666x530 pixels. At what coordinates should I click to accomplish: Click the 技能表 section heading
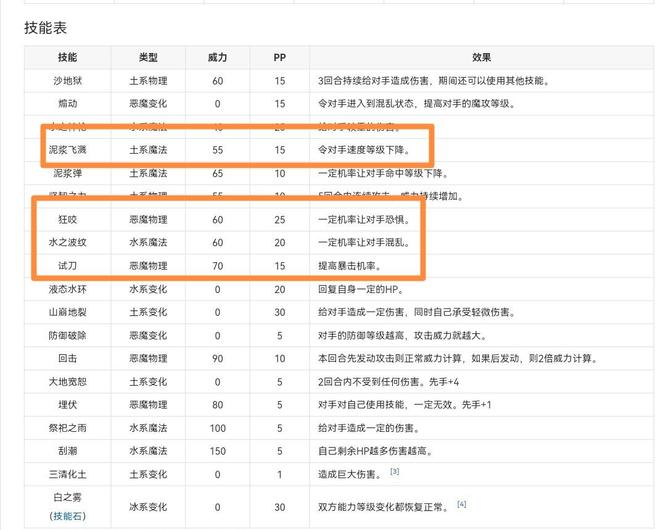[45, 28]
